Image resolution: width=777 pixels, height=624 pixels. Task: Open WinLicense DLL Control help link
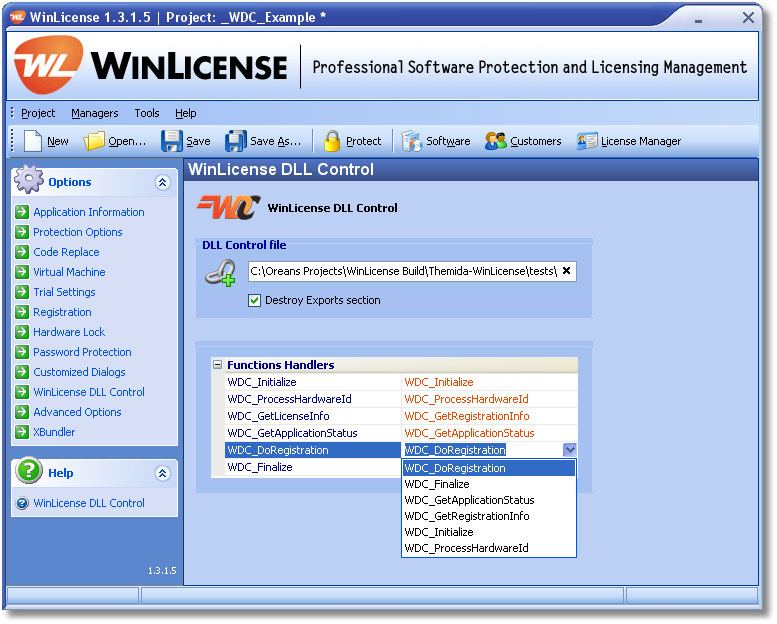(89, 503)
